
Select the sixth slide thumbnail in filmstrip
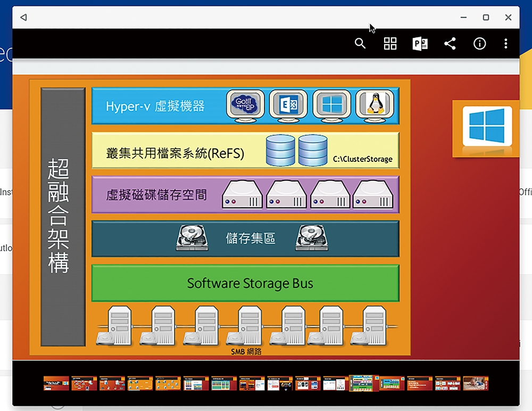[x=196, y=383]
